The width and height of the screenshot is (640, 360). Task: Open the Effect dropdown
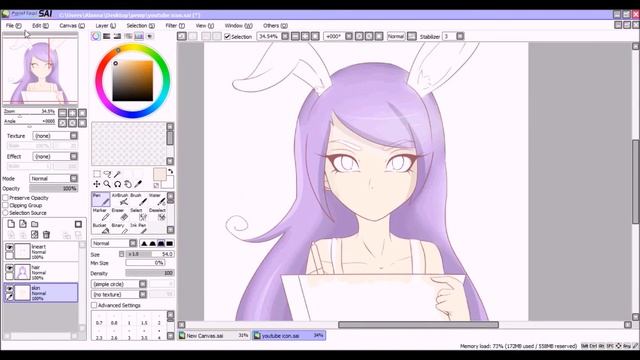55,156
